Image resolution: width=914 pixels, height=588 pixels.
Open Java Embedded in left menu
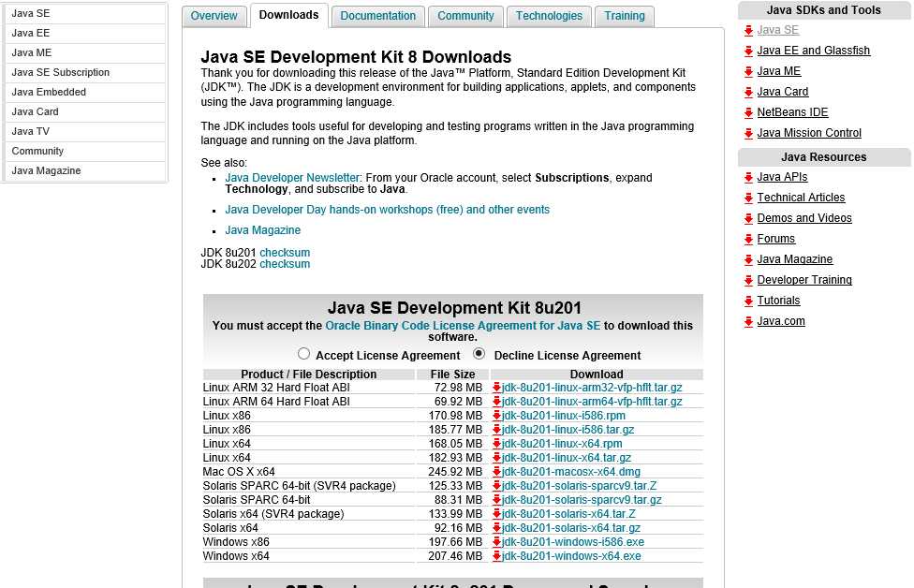click(85, 92)
